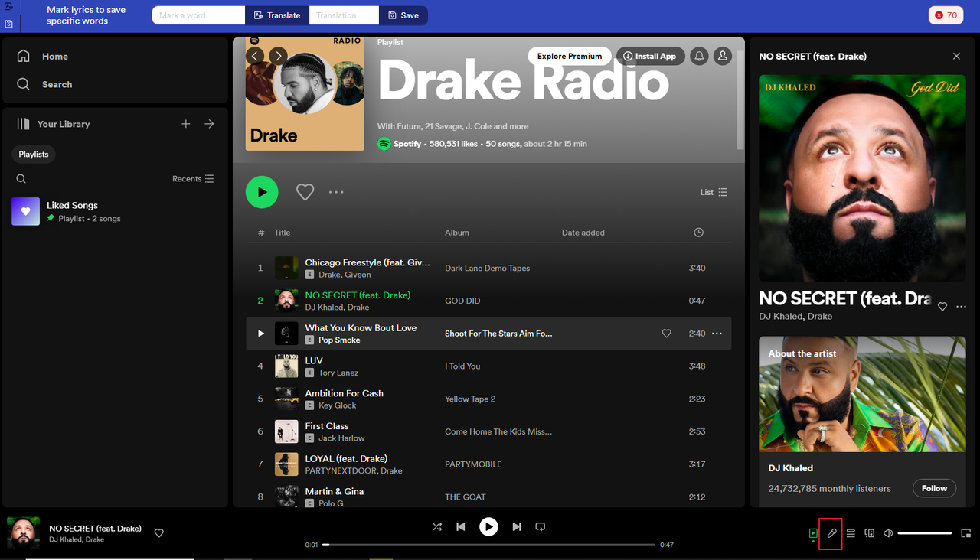
Task: Open the playback queue
Action: tap(850, 533)
